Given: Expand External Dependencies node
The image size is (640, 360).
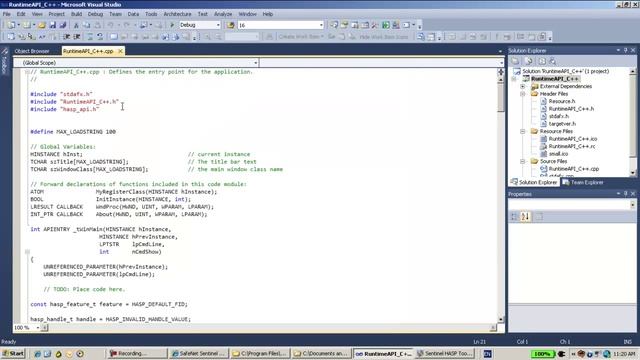Looking at the screenshot, I should (x=523, y=87).
